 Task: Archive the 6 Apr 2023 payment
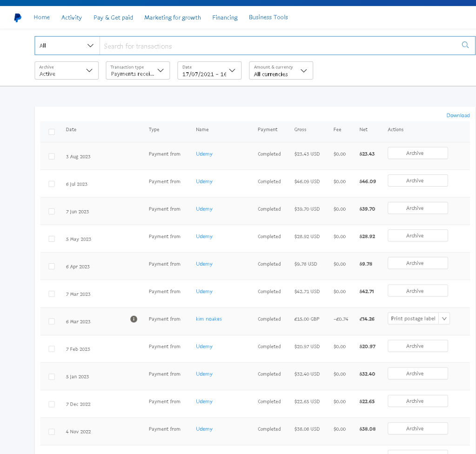point(418,263)
